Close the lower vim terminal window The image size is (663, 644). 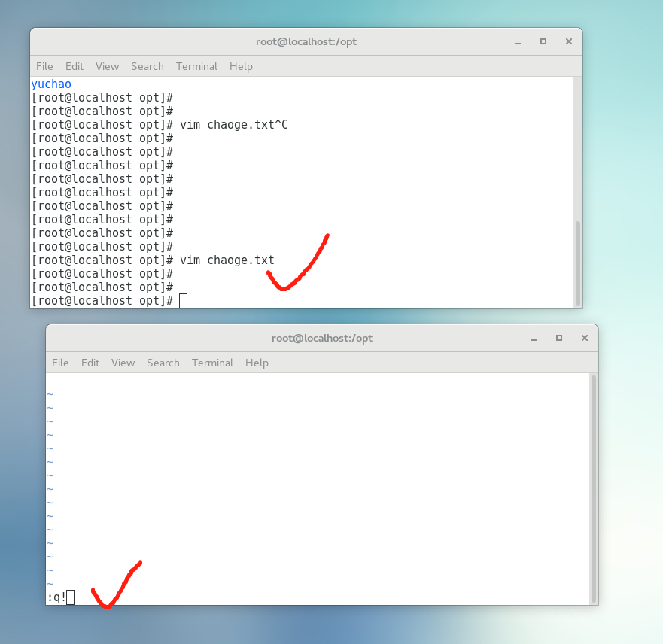585,339
